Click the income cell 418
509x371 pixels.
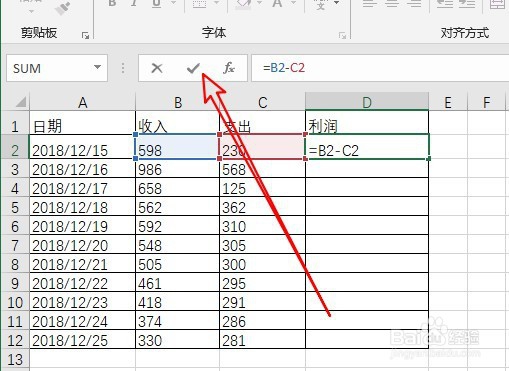(178, 301)
